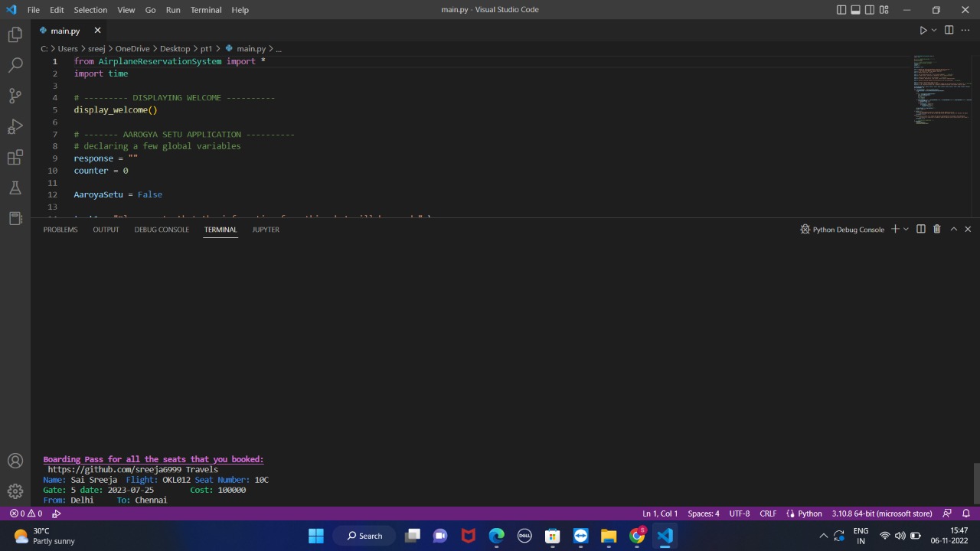
Task: Switch to the DEBUG CONSOLE tab
Action: [161, 230]
